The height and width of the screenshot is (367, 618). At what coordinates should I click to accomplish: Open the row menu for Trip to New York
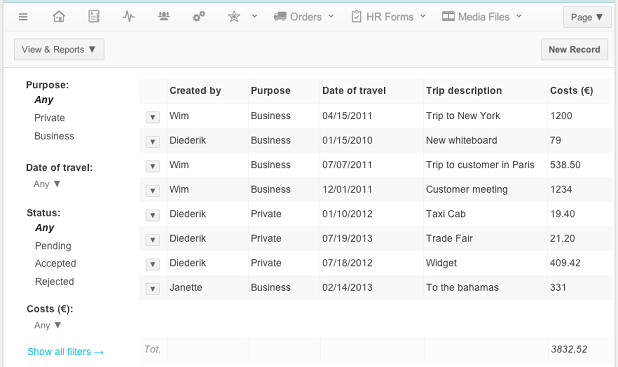coord(153,117)
